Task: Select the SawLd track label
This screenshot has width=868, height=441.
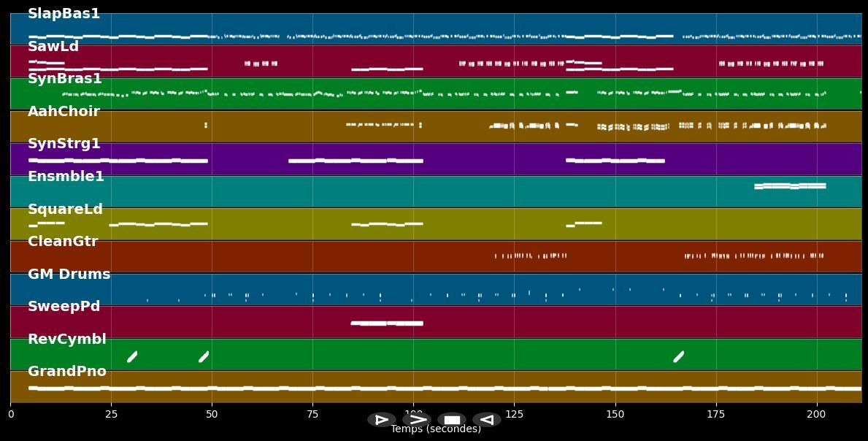Action: pos(53,47)
